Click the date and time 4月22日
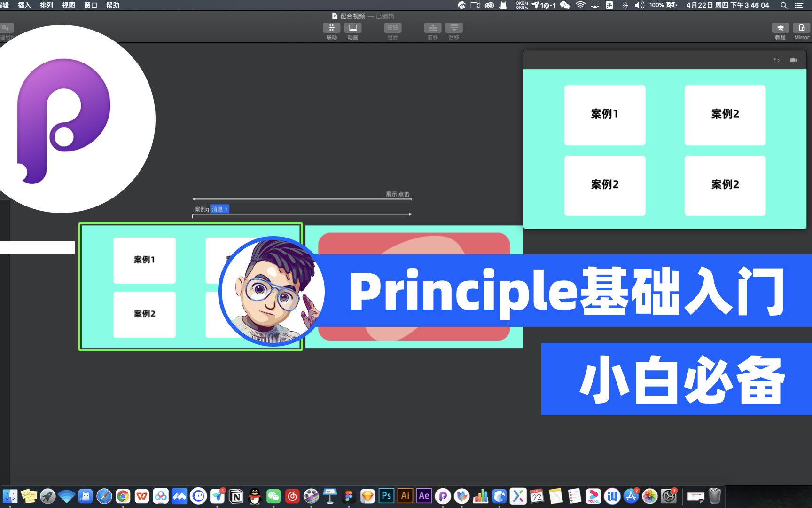 [727, 5]
